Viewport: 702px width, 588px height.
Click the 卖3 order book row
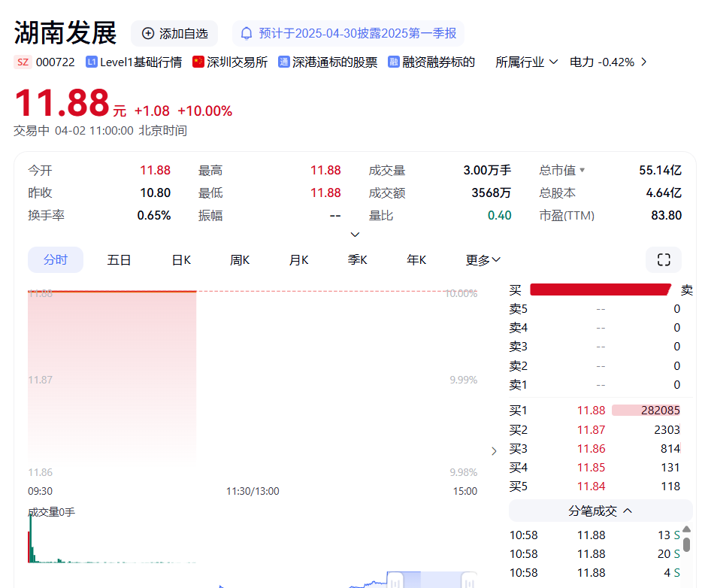tap(595, 347)
